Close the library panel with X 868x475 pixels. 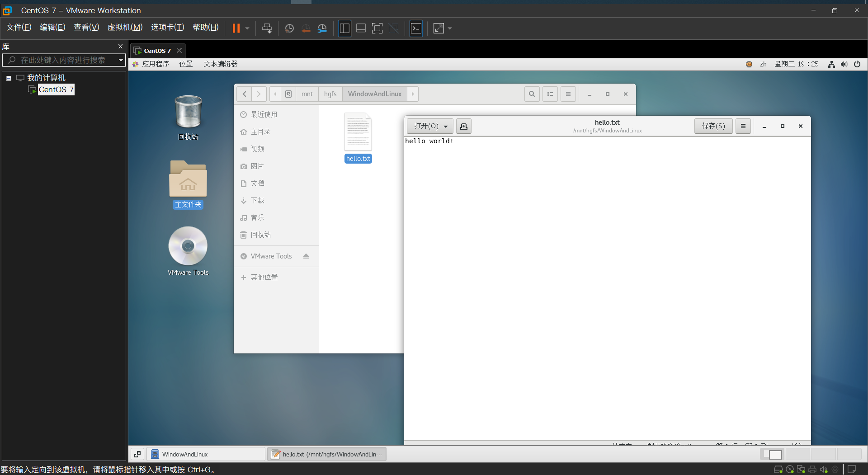[x=120, y=46]
